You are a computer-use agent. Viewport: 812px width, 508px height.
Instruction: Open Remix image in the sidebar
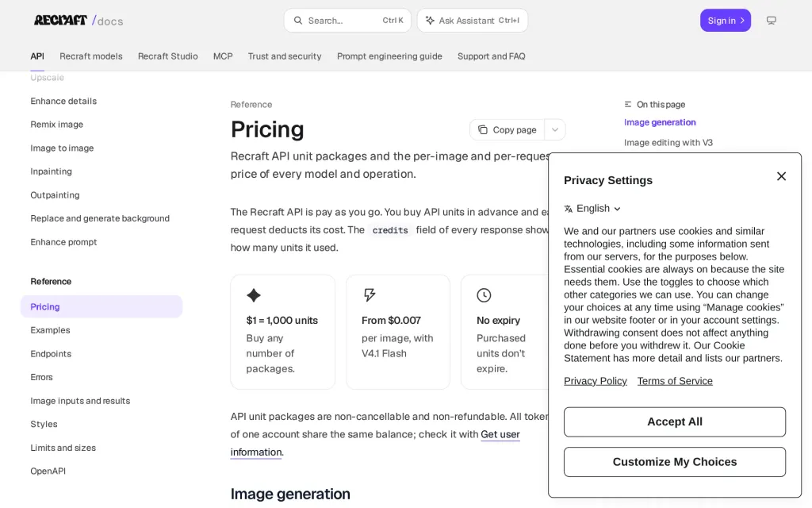click(57, 125)
